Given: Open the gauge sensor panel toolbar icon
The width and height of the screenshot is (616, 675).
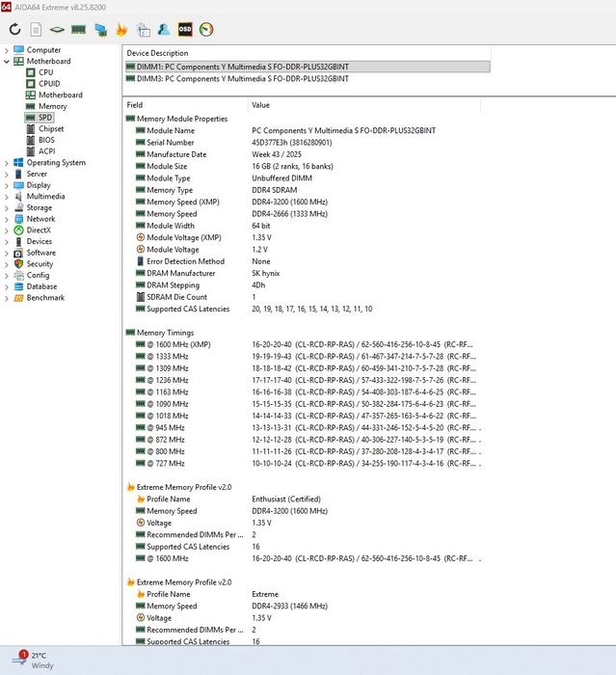Looking at the screenshot, I should pos(206,29).
